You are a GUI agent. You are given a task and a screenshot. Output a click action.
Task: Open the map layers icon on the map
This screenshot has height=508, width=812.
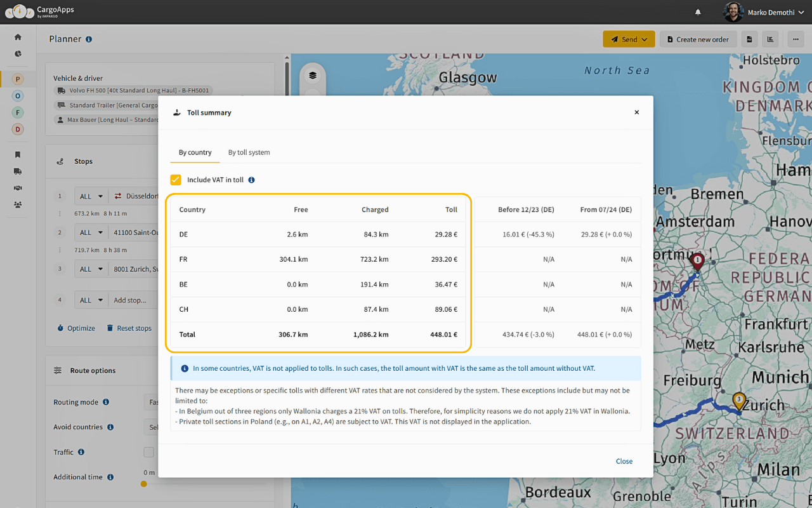pos(312,74)
